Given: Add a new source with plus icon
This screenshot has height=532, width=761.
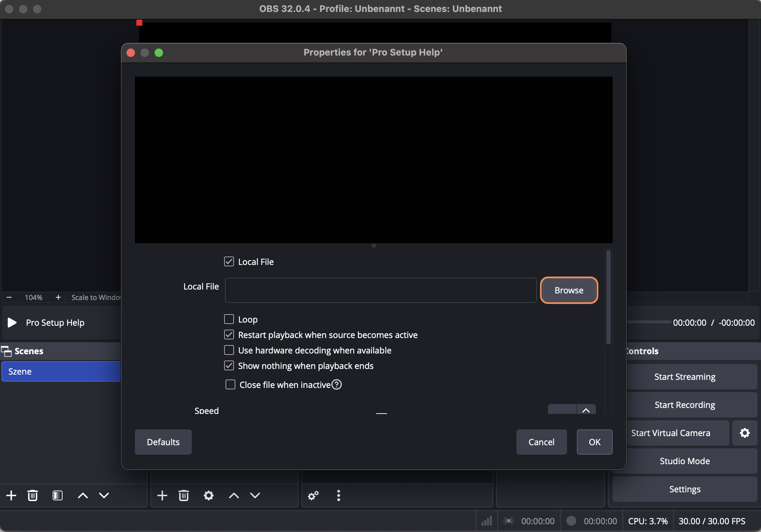Looking at the screenshot, I should (x=162, y=495).
